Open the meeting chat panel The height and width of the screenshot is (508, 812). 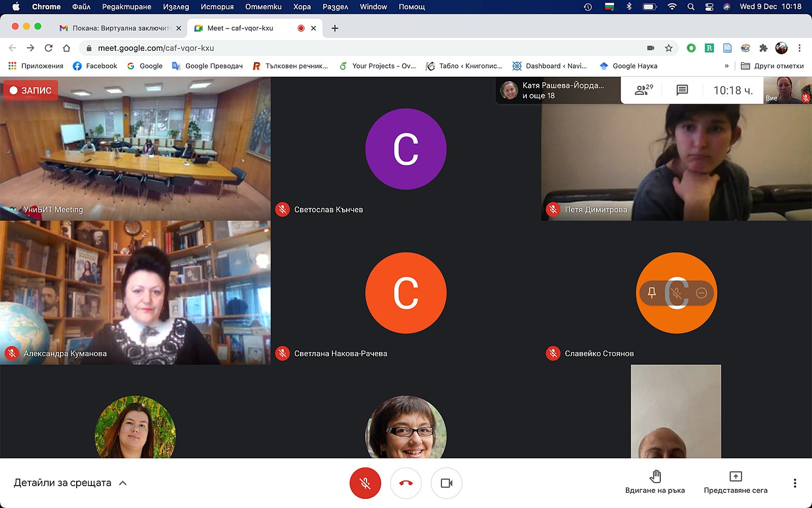682,90
